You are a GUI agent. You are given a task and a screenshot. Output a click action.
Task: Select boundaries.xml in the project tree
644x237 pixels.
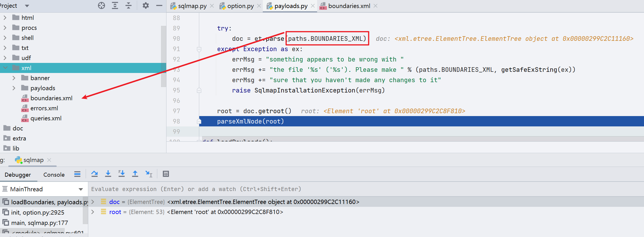[x=51, y=98]
